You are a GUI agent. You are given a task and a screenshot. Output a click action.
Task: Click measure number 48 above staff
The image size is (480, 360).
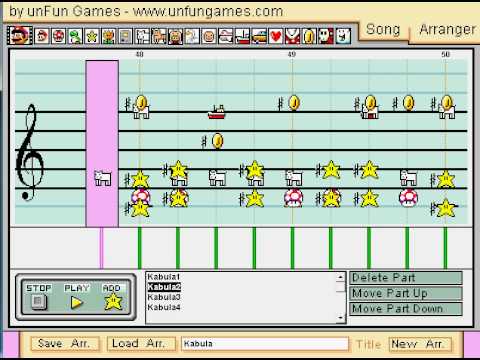(140, 54)
